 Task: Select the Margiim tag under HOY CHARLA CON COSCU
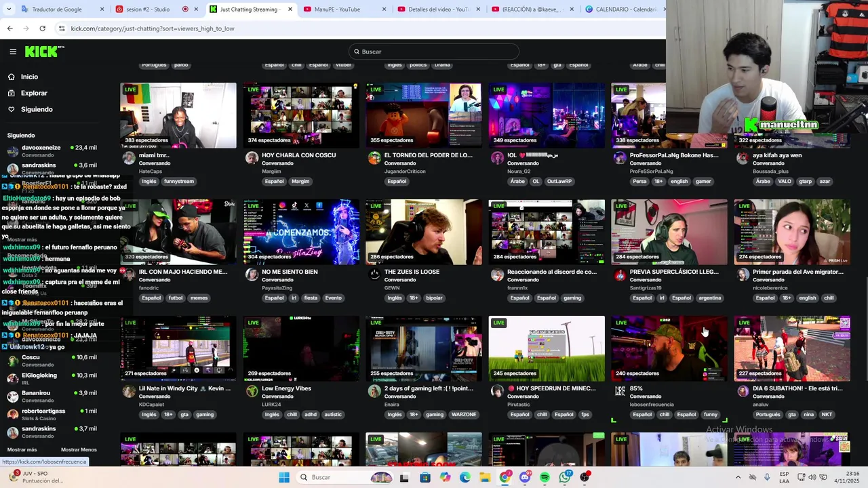pos(300,181)
